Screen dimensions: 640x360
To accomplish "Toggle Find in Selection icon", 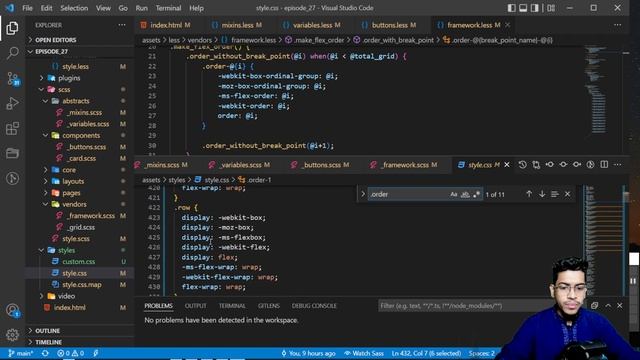I will click(x=554, y=194).
